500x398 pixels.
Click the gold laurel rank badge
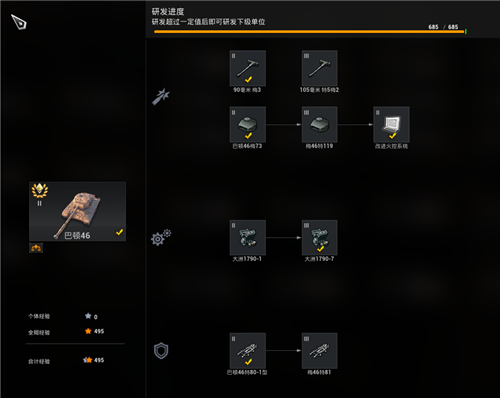[x=40, y=191]
